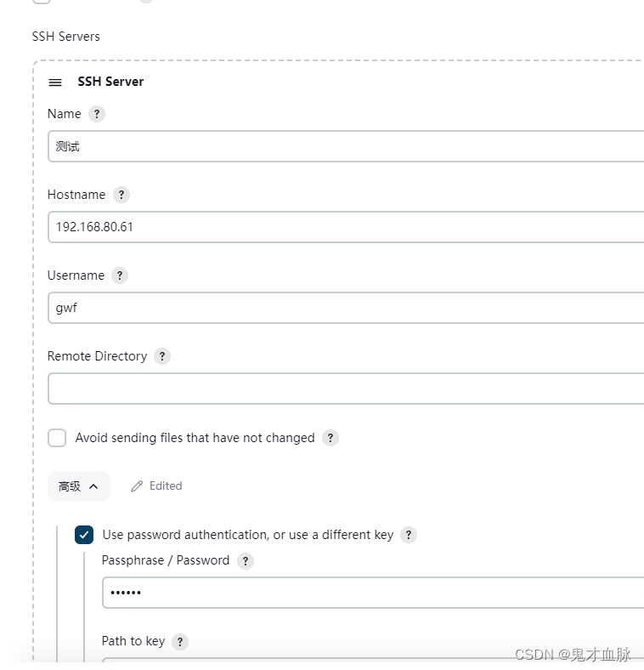Click the empty Remote Directory field

click(x=346, y=389)
